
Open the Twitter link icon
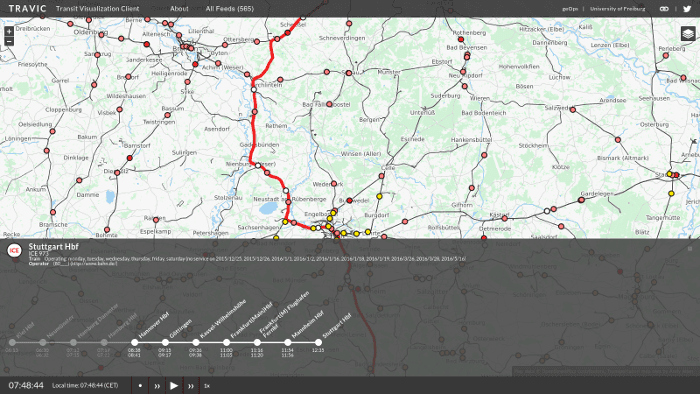pos(687,8)
